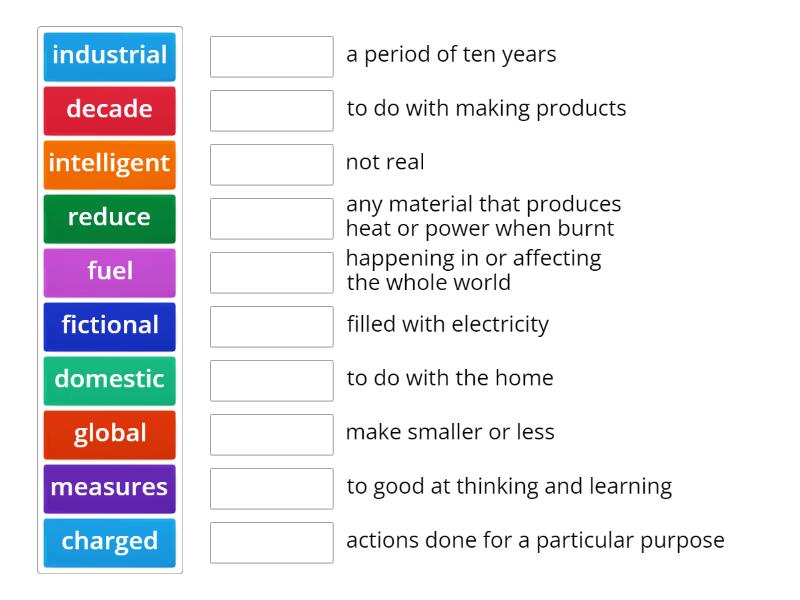This screenshot has width=800, height=600.
Task: Click the orange "intelligent" tile
Action: [x=110, y=164]
